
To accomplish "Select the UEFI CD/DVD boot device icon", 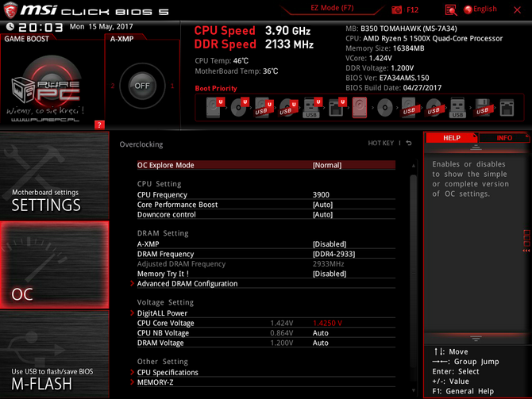I will coord(239,107).
